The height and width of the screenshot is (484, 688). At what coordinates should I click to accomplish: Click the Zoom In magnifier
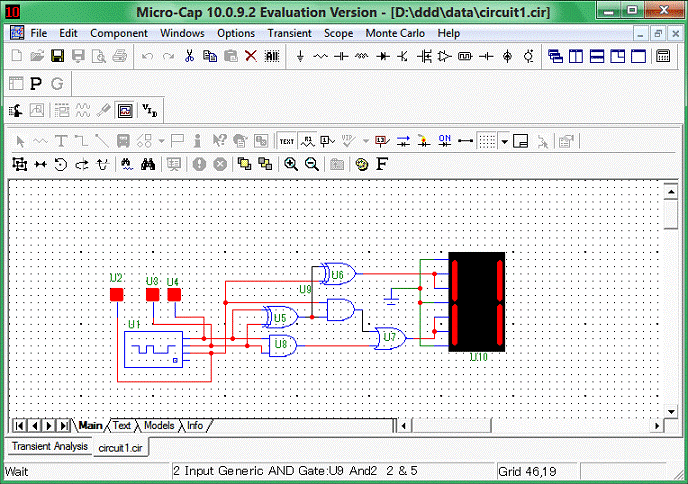point(291,163)
